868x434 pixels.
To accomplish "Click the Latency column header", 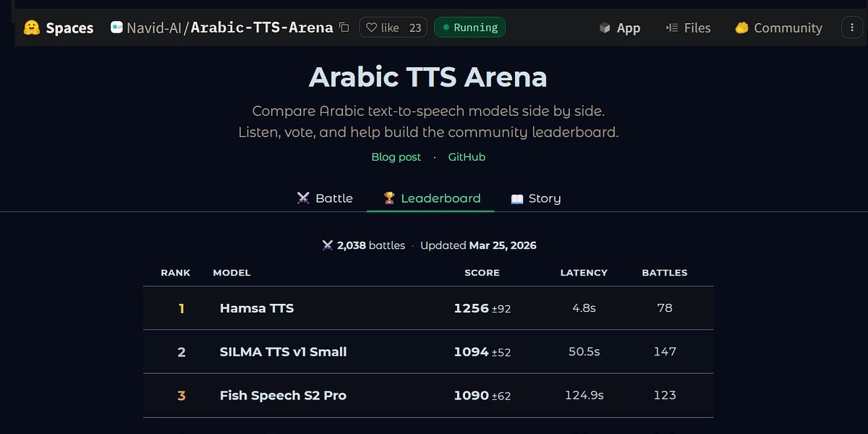I will (584, 273).
